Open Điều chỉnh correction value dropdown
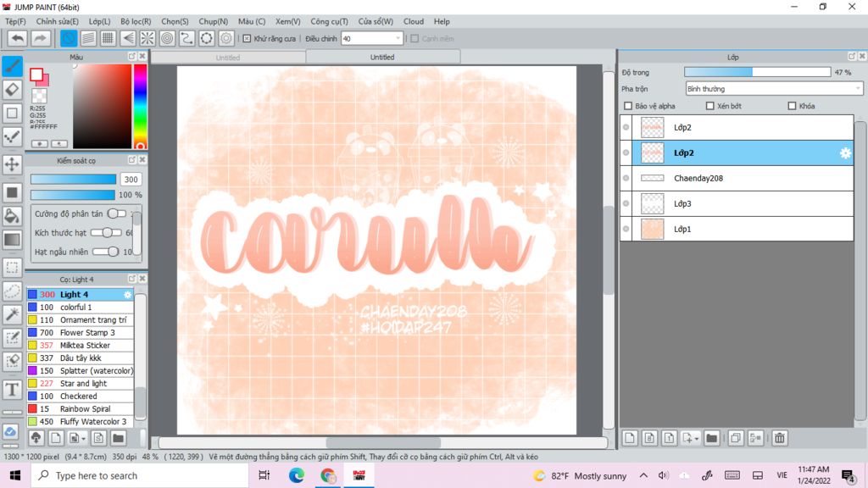868x488 pixels. click(x=371, y=39)
